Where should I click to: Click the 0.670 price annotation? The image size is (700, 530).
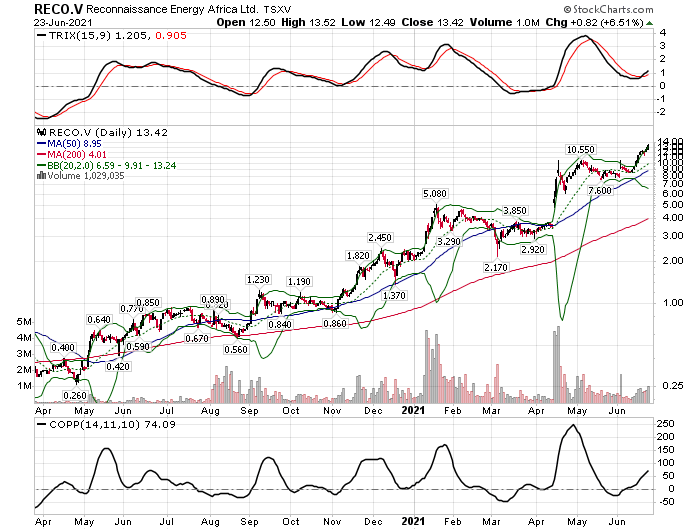pyautogui.click(x=197, y=338)
